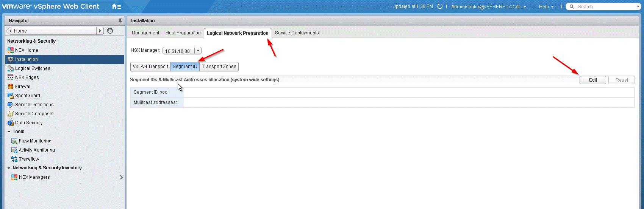Select the Segment ID toggle button
Viewport: 644px width, 209px height.
(x=185, y=67)
